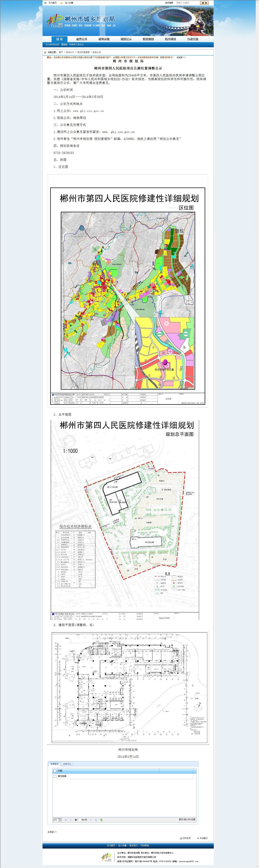Image resolution: width=259 pixels, height=868 pixels.
Task: Open the 阳光规划 menu item
Action: click(148, 39)
